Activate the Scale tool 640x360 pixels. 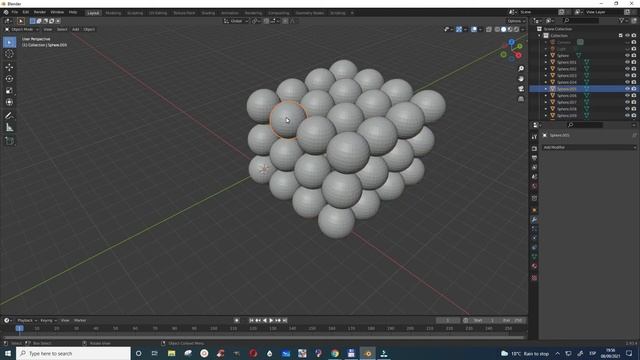click(x=9, y=90)
